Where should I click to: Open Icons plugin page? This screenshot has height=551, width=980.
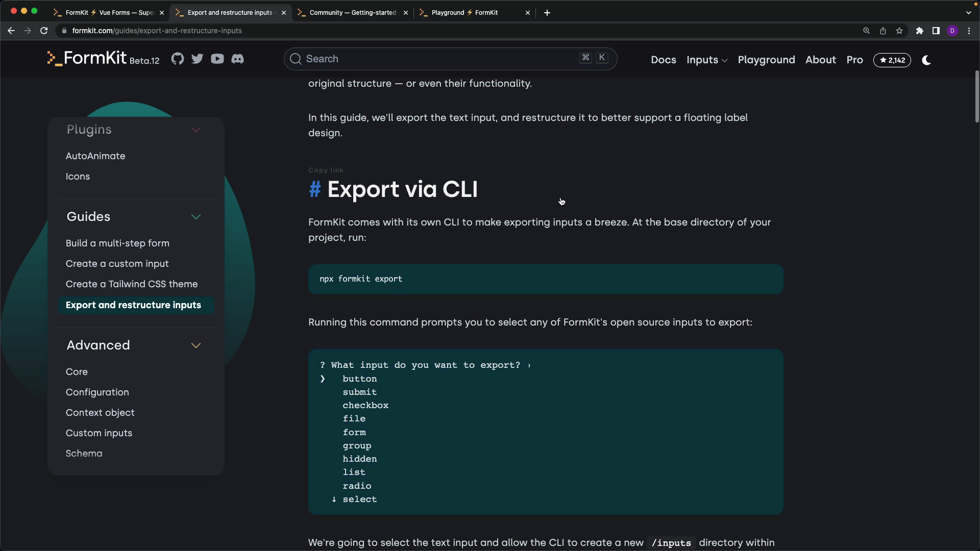[78, 177]
